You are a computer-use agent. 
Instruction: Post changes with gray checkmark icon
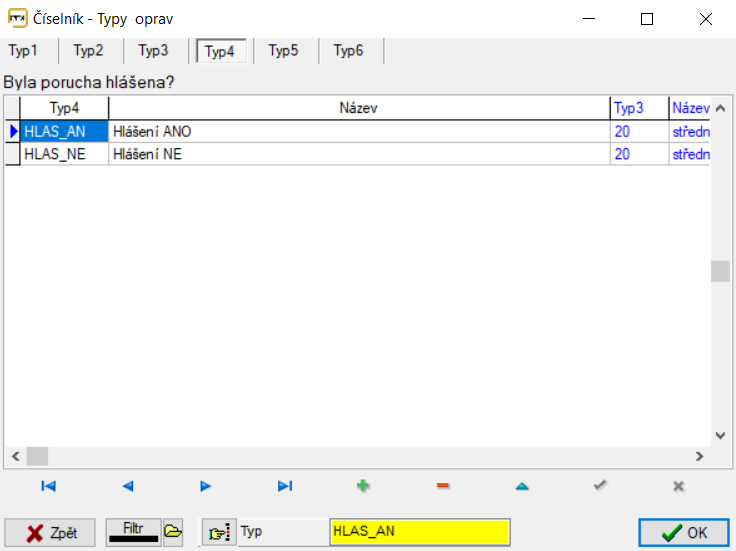600,485
